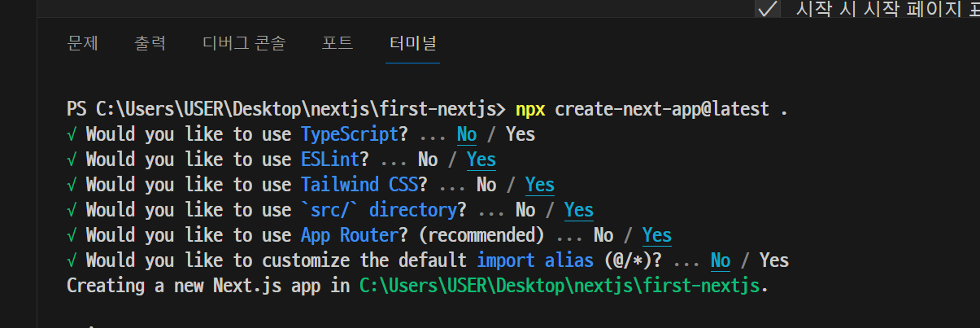
Task: Click the underlined Yes in Tailwind CSS prompt
Action: click(540, 184)
